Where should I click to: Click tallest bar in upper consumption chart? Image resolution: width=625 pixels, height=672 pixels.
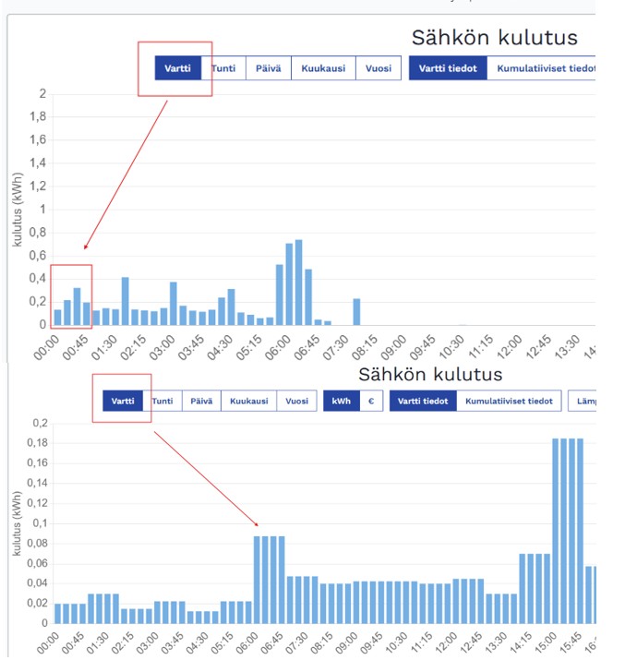[x=298, y=282]
